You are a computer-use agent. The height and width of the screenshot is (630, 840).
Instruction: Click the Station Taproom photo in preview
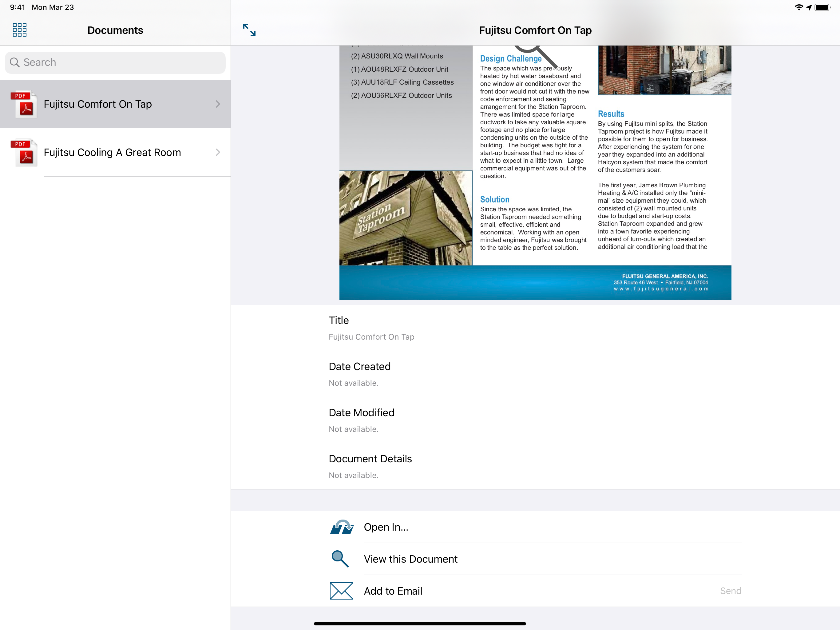(x=406, y=218)
